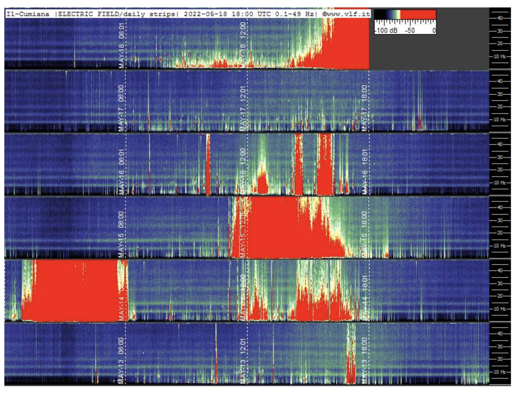532x396 pixels.
Task: Select the MAY-15 12:00 time marker
Action: [x=243, y=235]
